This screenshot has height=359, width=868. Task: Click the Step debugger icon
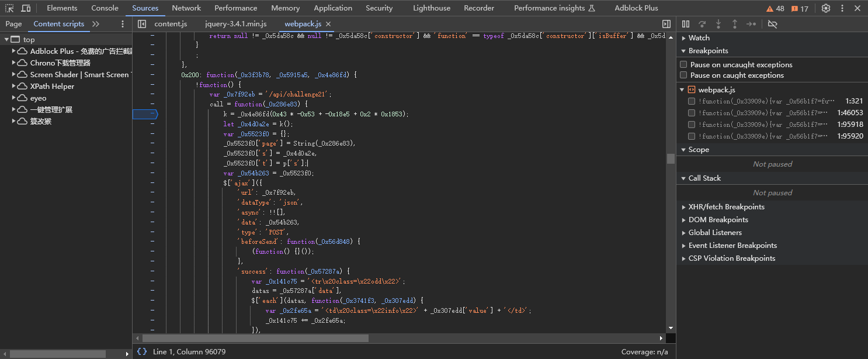click(751, 24)
